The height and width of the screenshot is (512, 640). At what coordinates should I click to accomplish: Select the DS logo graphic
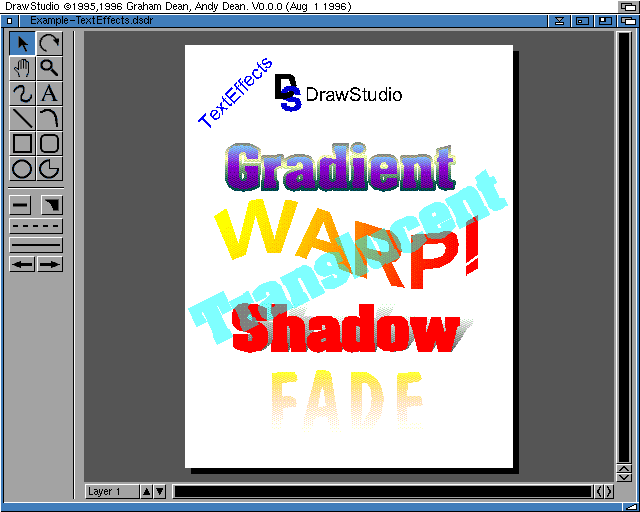[288, 93]
